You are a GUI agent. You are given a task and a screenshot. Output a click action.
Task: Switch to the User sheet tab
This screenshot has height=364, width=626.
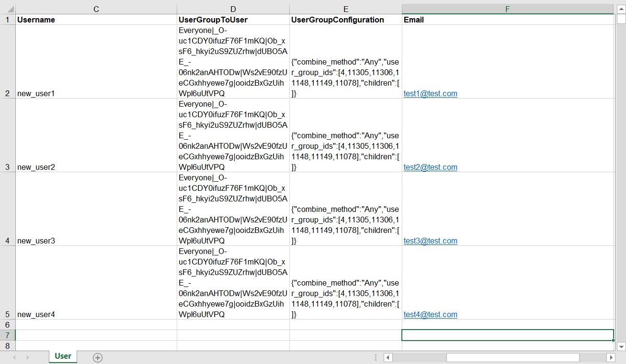(x=63, y=356)
